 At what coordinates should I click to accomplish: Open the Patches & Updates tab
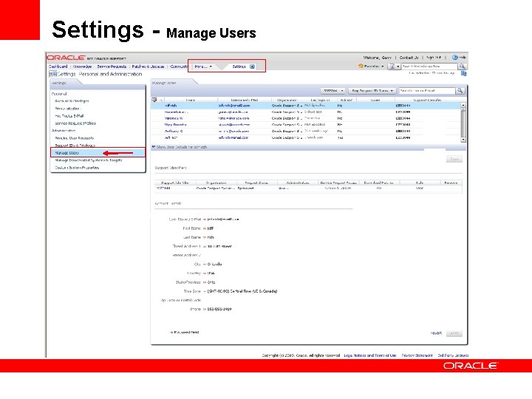148,66
